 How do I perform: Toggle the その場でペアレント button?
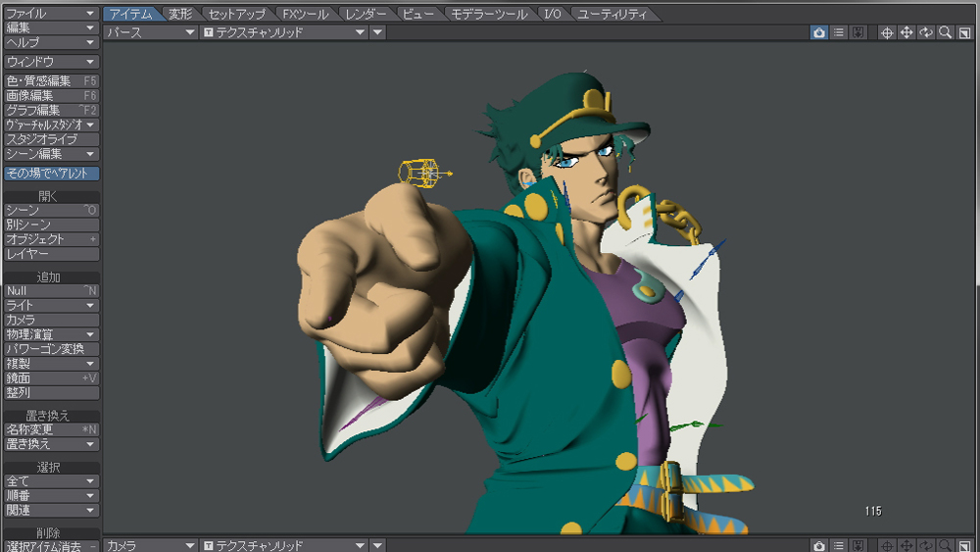click(x=51, y=174)
